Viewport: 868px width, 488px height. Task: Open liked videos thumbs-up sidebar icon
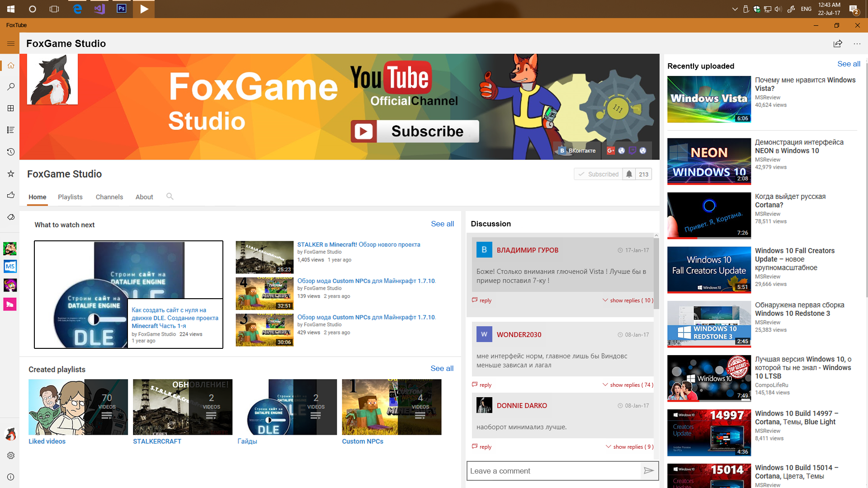tap(10, 195)
